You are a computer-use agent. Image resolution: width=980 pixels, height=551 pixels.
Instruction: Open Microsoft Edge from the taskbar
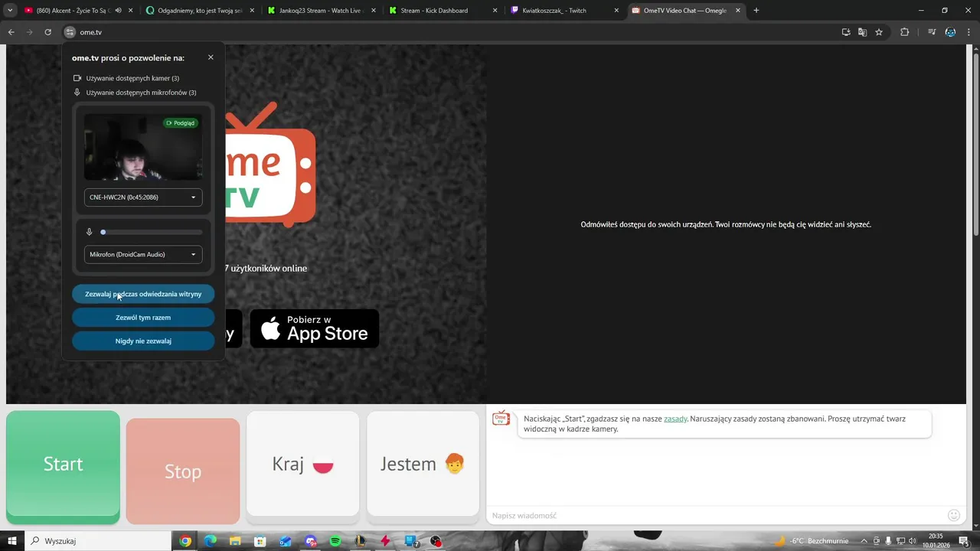211,541
